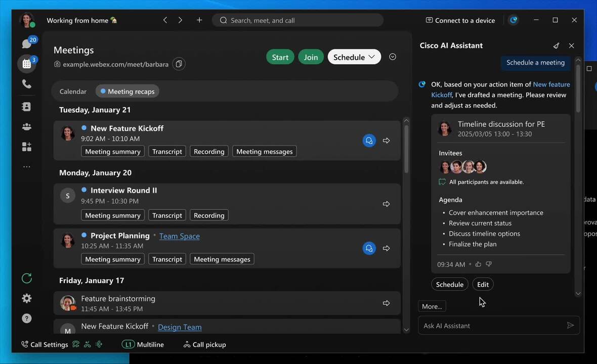Open Settings gear in sidebar

pos(27,298)
